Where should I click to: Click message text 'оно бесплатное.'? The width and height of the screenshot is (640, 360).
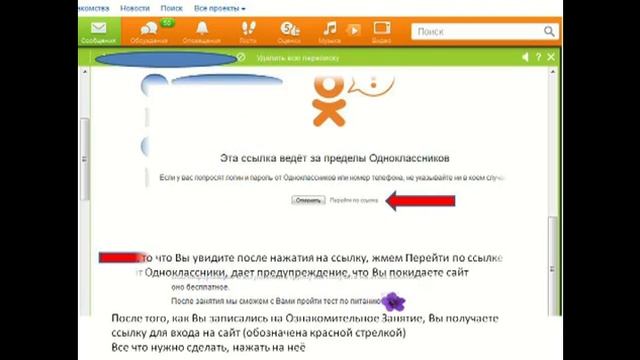[x=200, y=287]
